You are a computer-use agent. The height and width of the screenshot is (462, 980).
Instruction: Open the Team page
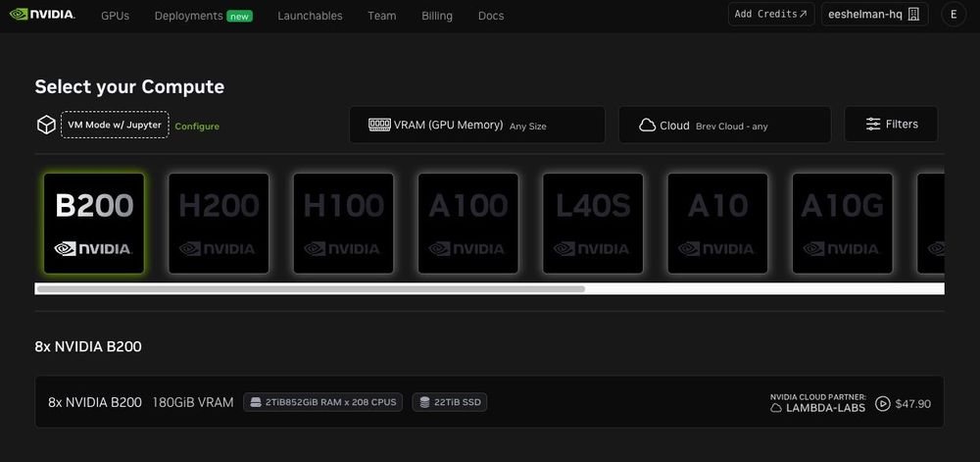(382, 16)
